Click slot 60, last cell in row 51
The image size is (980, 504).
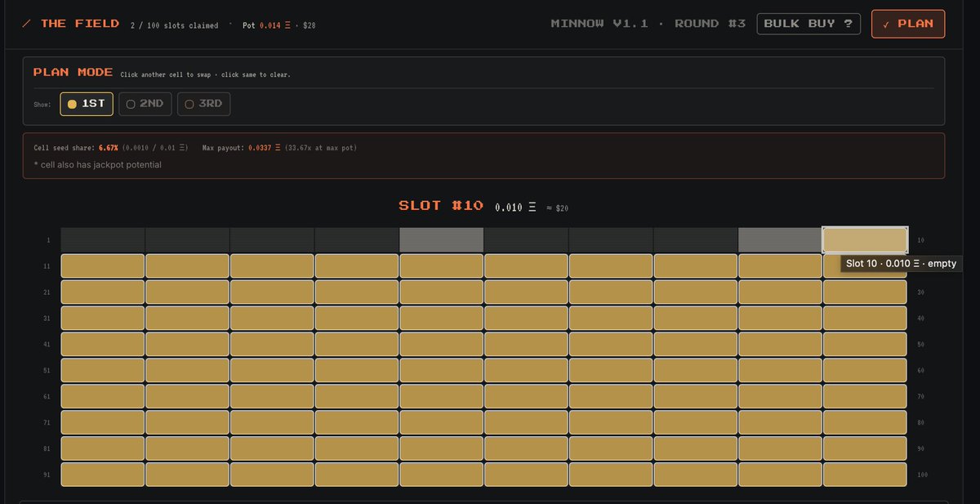click(865, 371)
